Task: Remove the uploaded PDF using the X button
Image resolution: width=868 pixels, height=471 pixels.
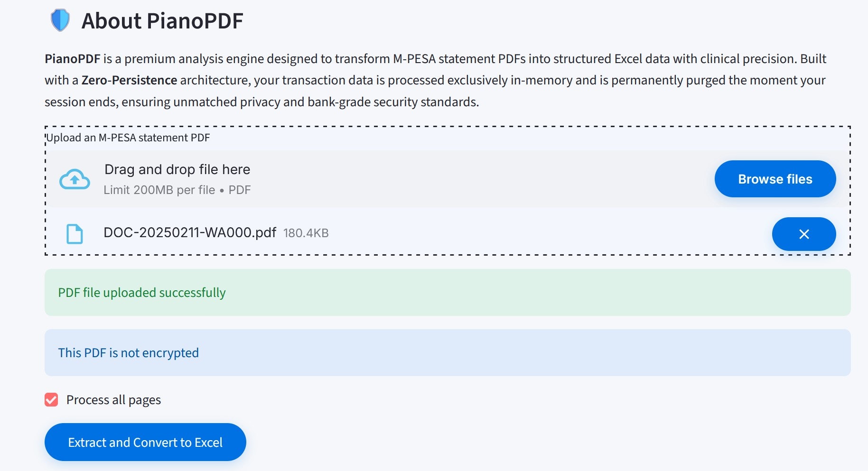Action: click(804, 234)
